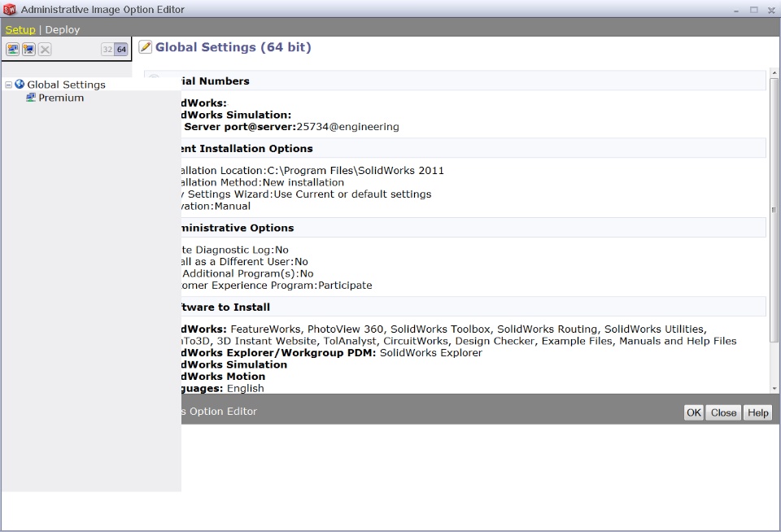781x532 pixels.
Task: Maximize the Administrative Image Option Editor window
Action: tap(754, 10)
